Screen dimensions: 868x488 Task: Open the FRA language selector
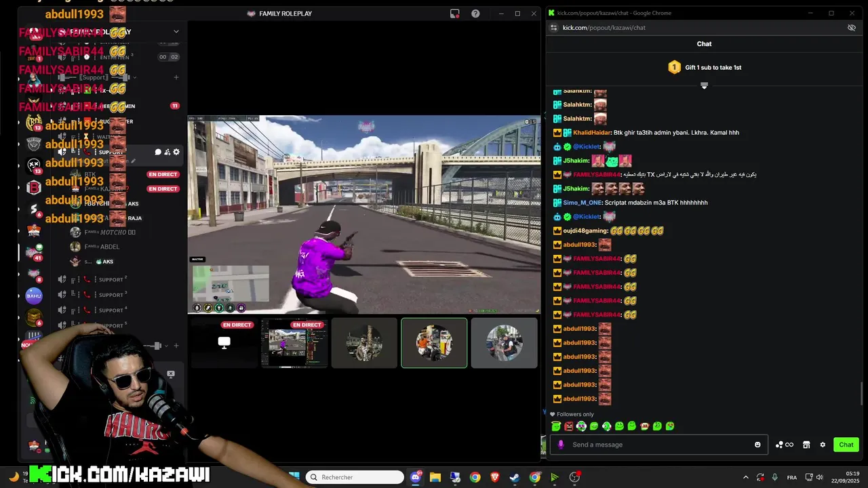[791, 477]
